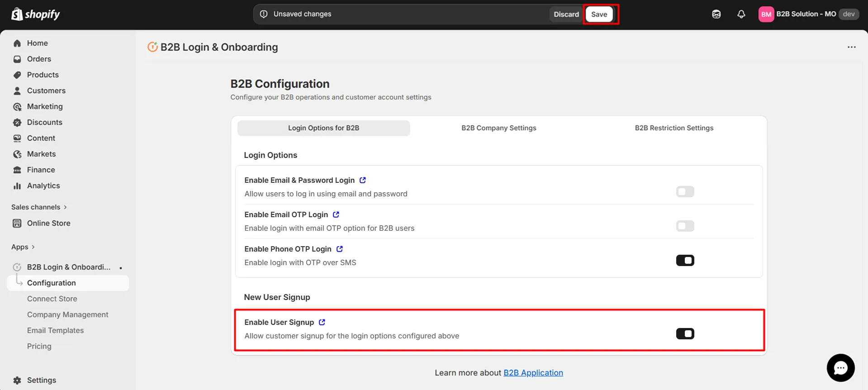Discard unsaved changes
868x390 pixels.
click(x=566, y=14)
